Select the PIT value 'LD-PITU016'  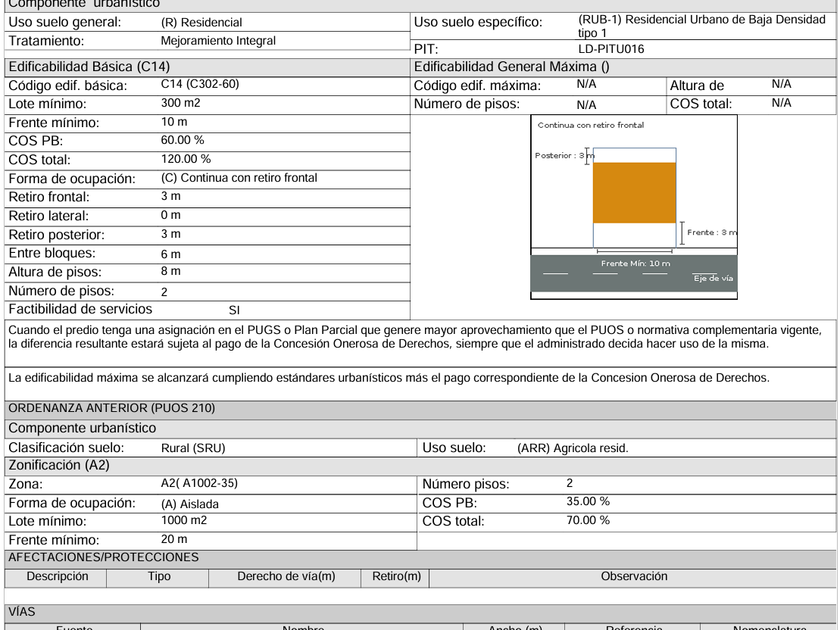pyautogui.click(x=611, y=49)
